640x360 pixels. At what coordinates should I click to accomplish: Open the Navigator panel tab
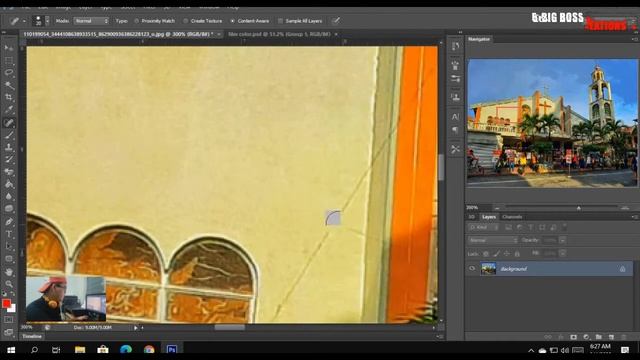click(x=479, y=39)
